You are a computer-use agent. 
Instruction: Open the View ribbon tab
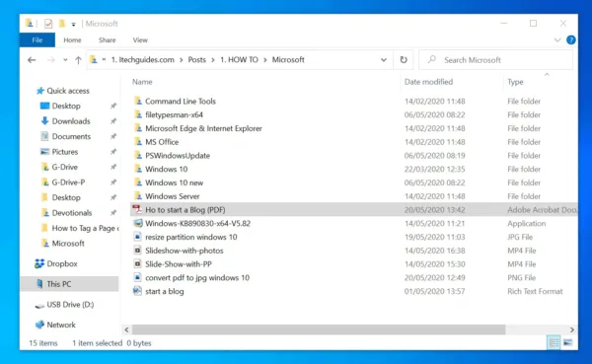tap(140, 40)
